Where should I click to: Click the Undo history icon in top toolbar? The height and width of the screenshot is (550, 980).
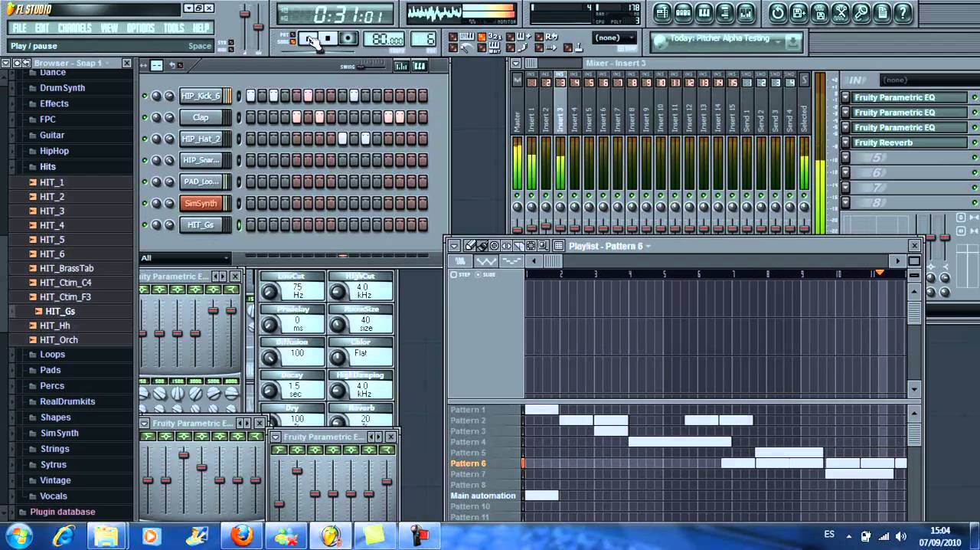pyautogui.click(x=778, y=12)
